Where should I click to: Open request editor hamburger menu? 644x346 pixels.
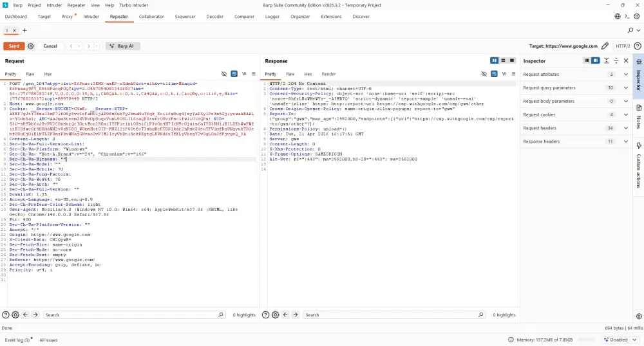(253, 74)
